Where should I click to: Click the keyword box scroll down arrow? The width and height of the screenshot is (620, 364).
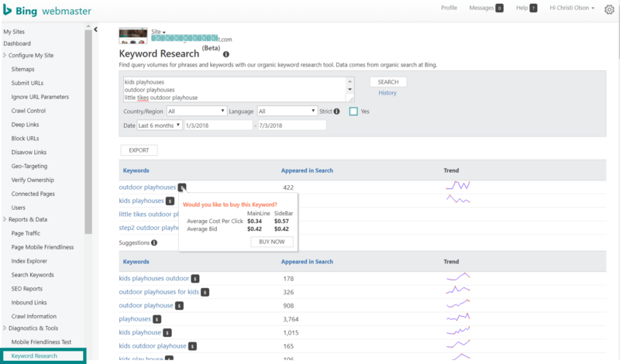coord(350,90)
